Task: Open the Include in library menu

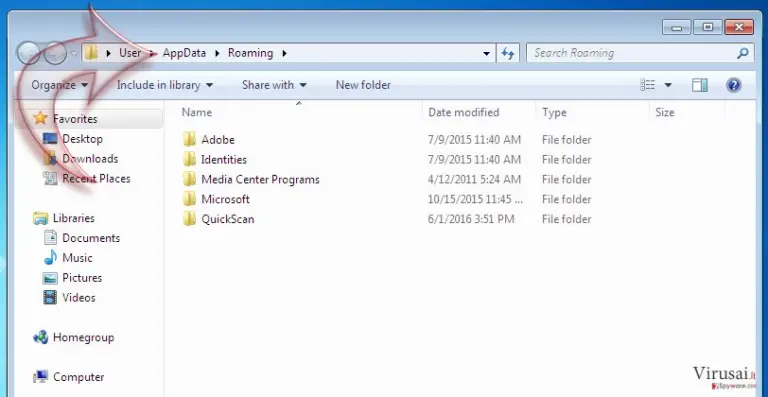Action: click(x=165, y=85)
